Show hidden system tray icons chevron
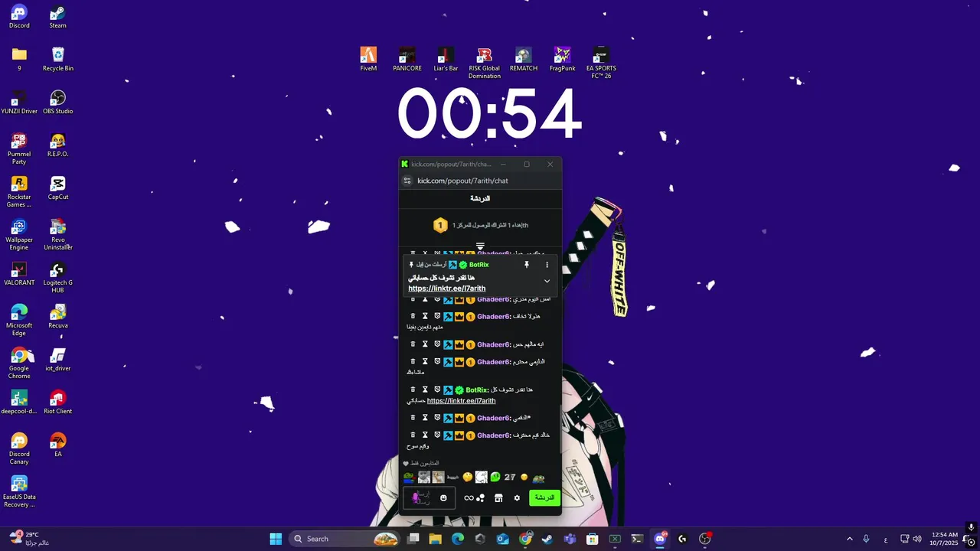Viewport: 980px width, 551px height. (x=849, y=539)
